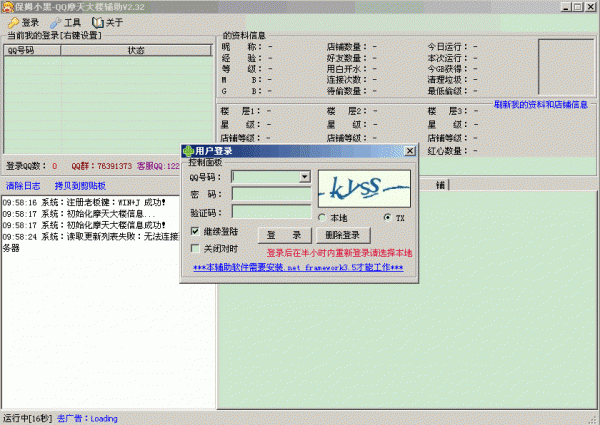
Task: Click the 清除日志 link
Action: [x=23, y=186]
